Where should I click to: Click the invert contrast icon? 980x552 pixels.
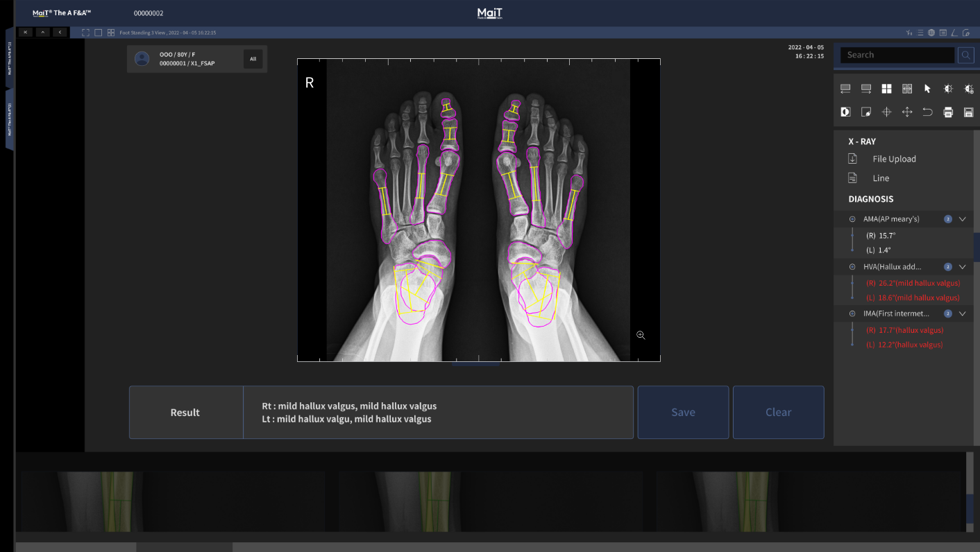[x=845, y=112]
